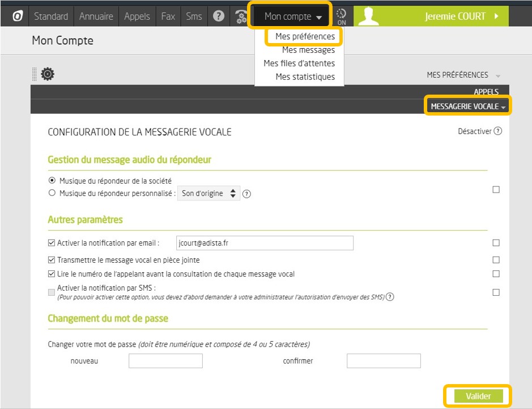This screenshot has height=409, width=532.
Task: Toggle Transmettre le message vocal en pièce jointe
Action: pyautogui.click(x=52, y=260)
